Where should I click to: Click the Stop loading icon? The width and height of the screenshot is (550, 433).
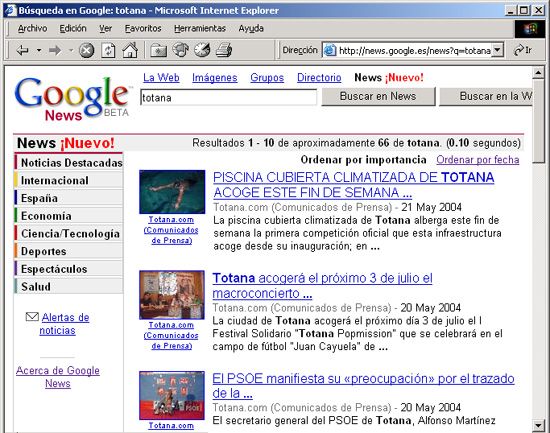tap(86, 51)
